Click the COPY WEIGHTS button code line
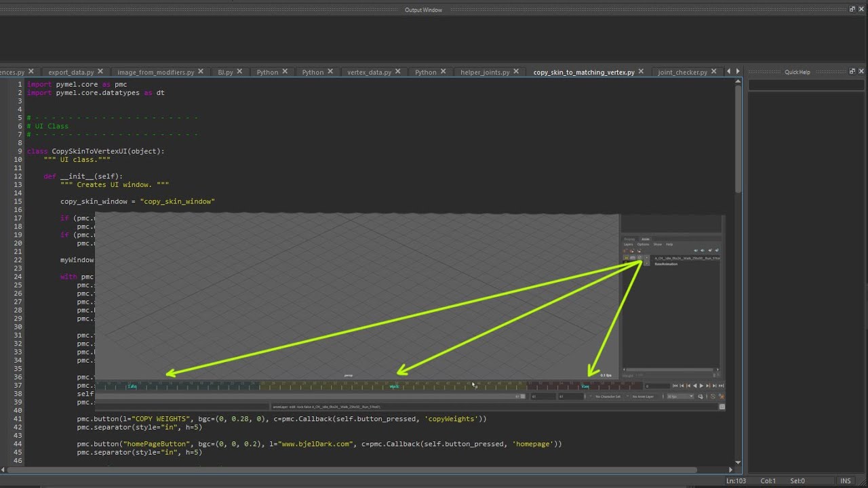This screenshot has height=488, width=868. point(281,419)
